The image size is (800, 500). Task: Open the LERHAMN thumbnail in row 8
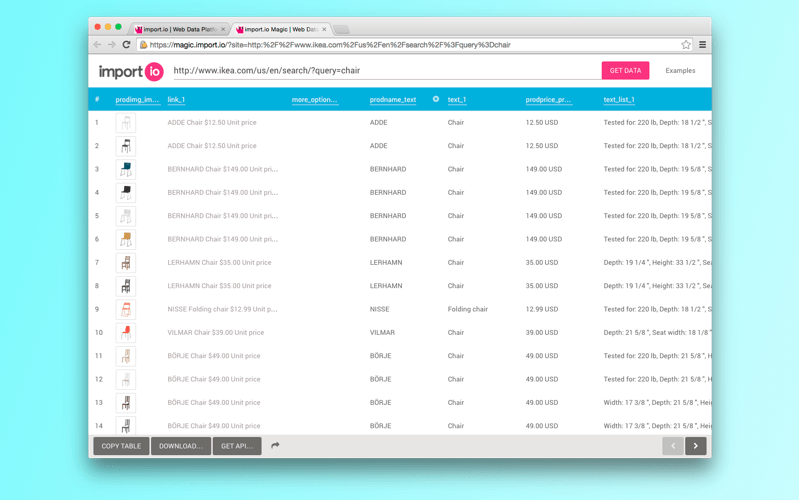tap(126, 286)
